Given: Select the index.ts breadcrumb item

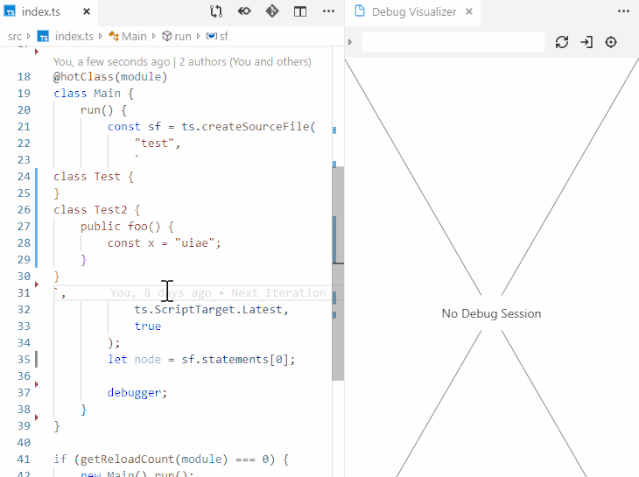Looking at the screenshot, I should (x=74, y=36).
